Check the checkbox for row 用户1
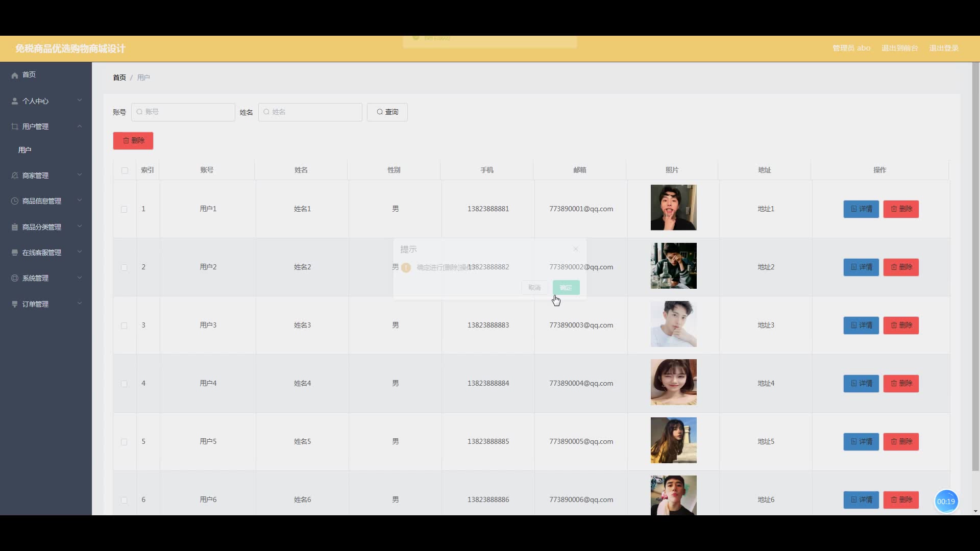Viewport: 980px width, 551px height. (124, 209)
